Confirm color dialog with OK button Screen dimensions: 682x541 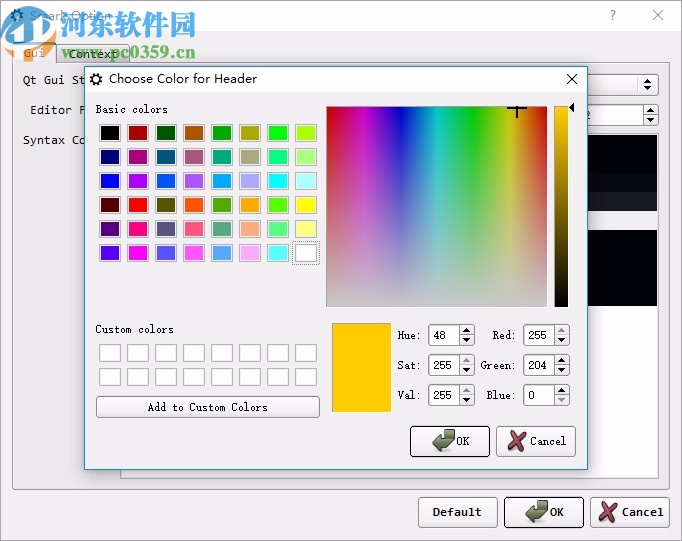tap(450, 441)
